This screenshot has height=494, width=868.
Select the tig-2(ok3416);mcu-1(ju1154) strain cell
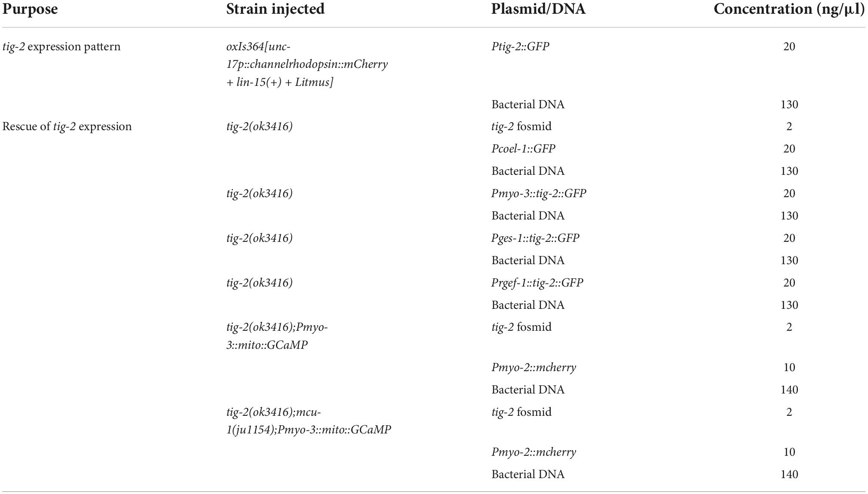pyautogui.click(x=309, y=421)
